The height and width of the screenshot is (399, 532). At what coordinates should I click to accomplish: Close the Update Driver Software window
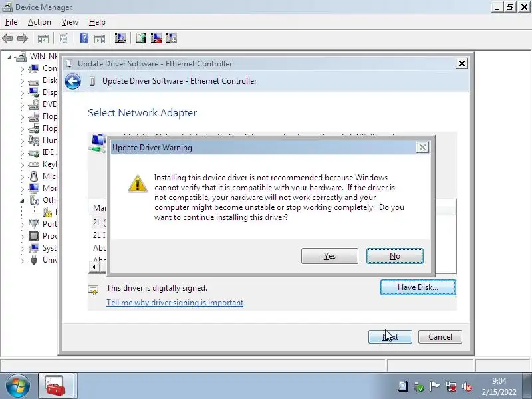pos(462,63)
